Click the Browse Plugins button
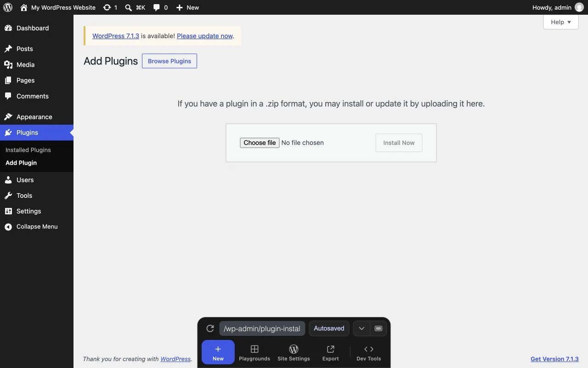588x368 pixels. pos(170,61)
